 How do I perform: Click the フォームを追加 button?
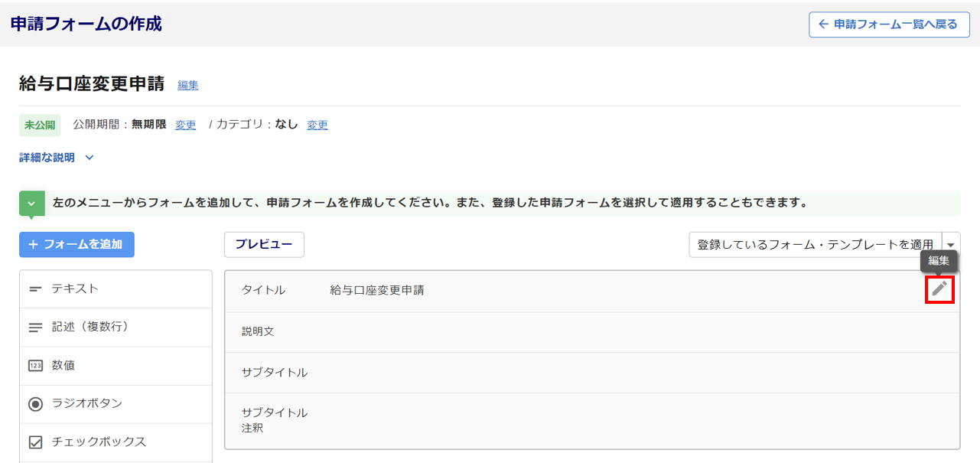pos(77,245)
